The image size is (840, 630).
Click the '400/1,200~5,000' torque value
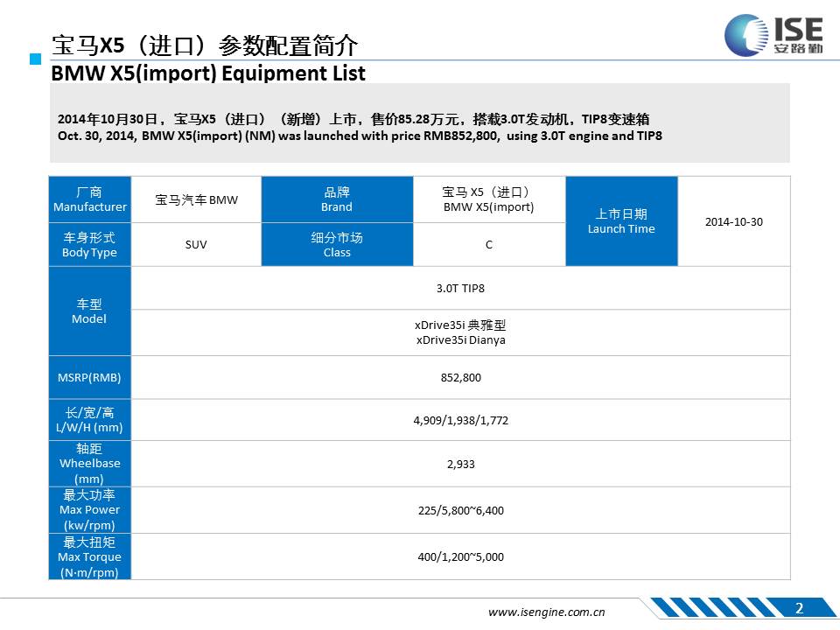pyautogui.click(x=461, y=556)
